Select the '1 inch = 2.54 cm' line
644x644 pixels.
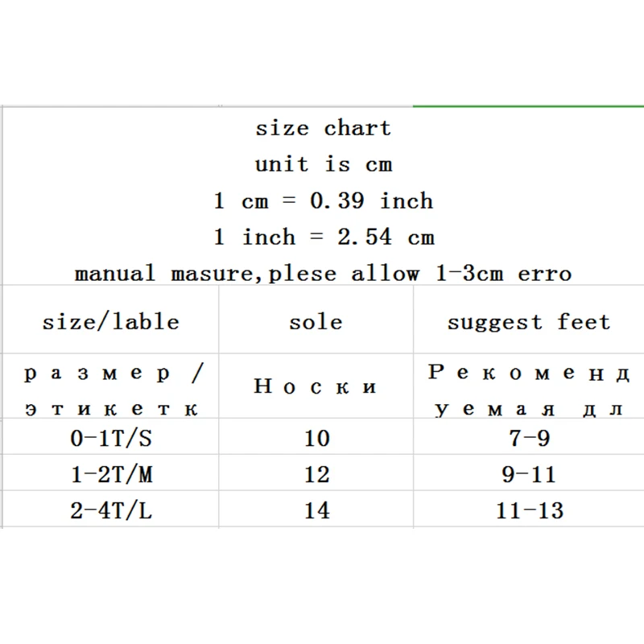323,237
